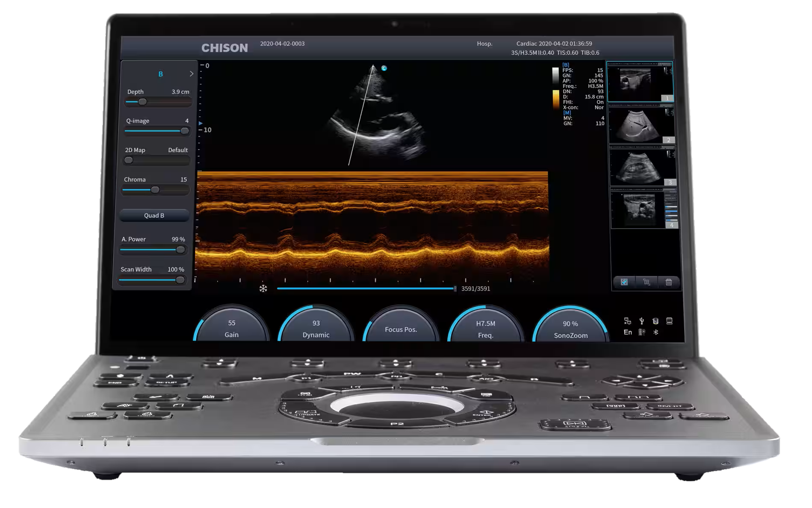
Task: Click the En input language indicator
Action: [628, 332]
